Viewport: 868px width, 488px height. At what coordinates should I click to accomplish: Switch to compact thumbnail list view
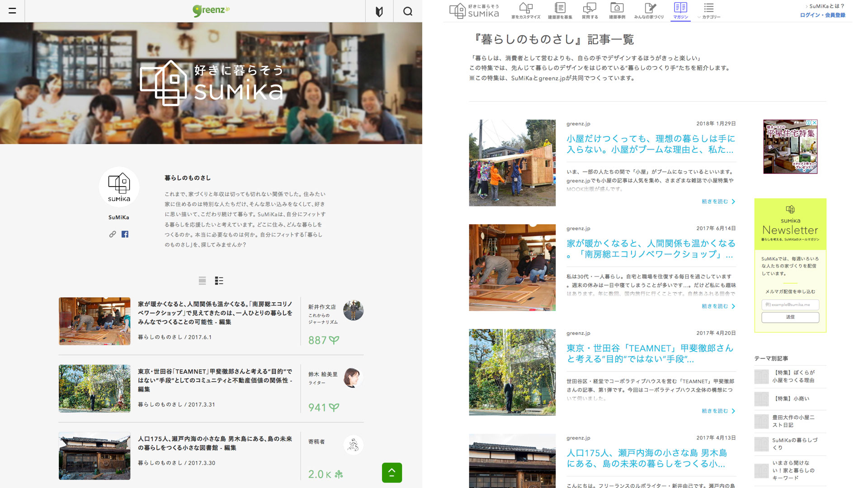(219, 281)
